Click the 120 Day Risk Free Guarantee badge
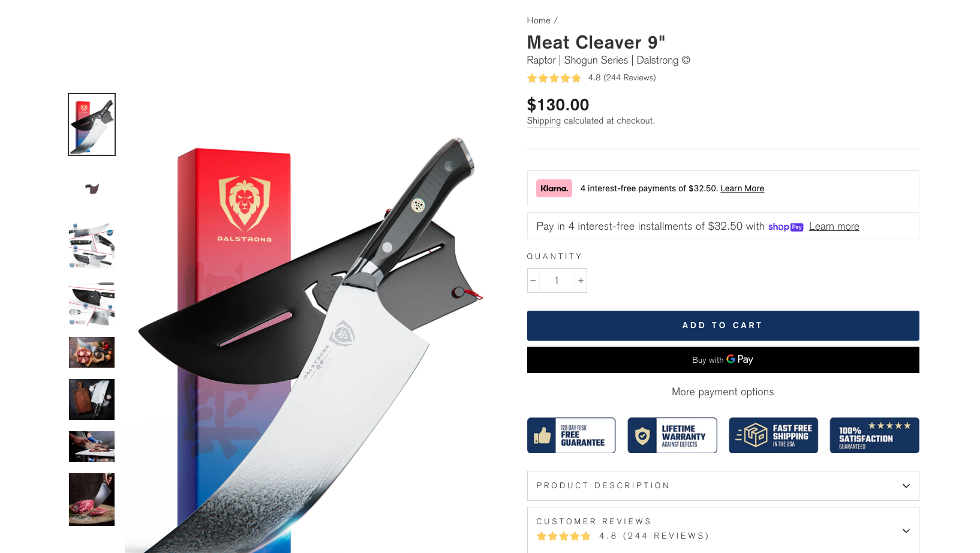980x553 pixels. [x=571, y=435]
